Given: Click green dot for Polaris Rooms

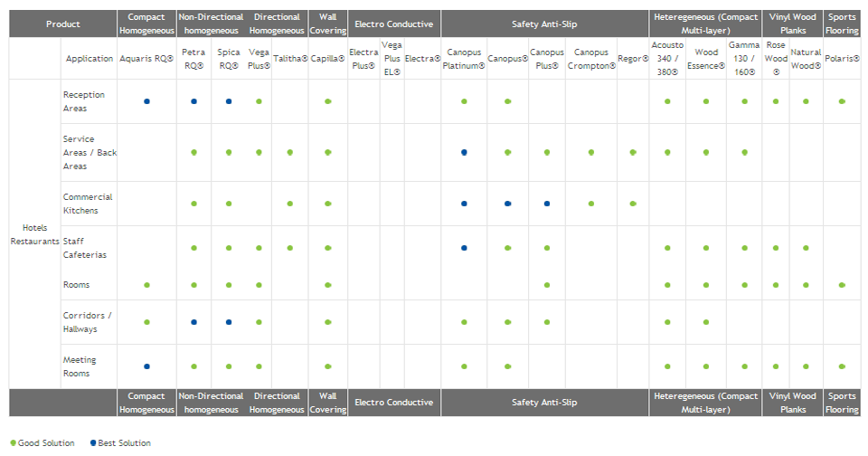Looking at the screenshot, I should pyautogui.click(x=842, y=285).
